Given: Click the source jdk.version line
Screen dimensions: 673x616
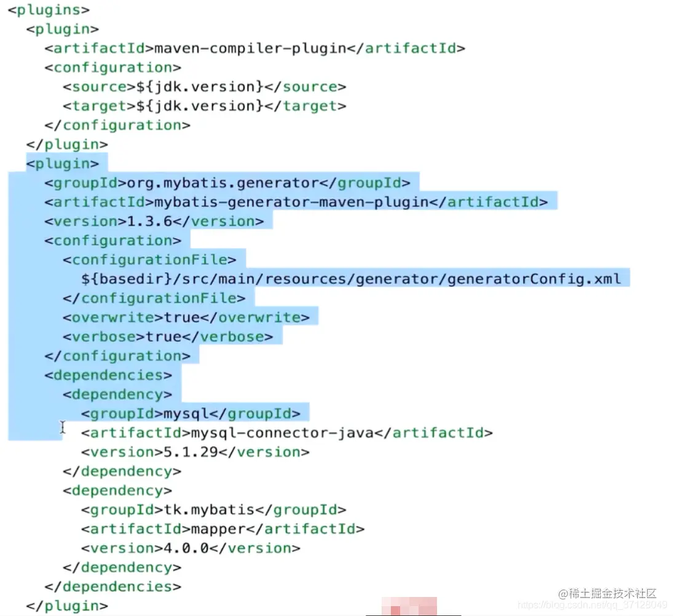Looking at the screenshot, I should (x=204, y=87).
